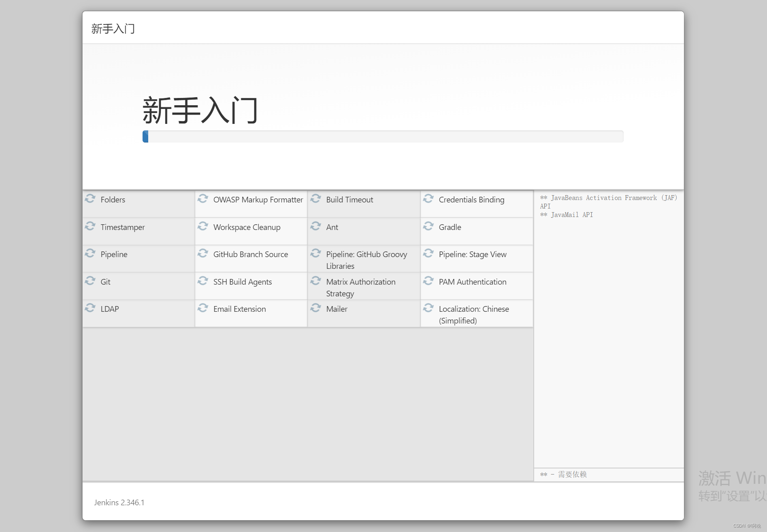Select the Workspace Cleanup plugin name

tap(247, 227)
